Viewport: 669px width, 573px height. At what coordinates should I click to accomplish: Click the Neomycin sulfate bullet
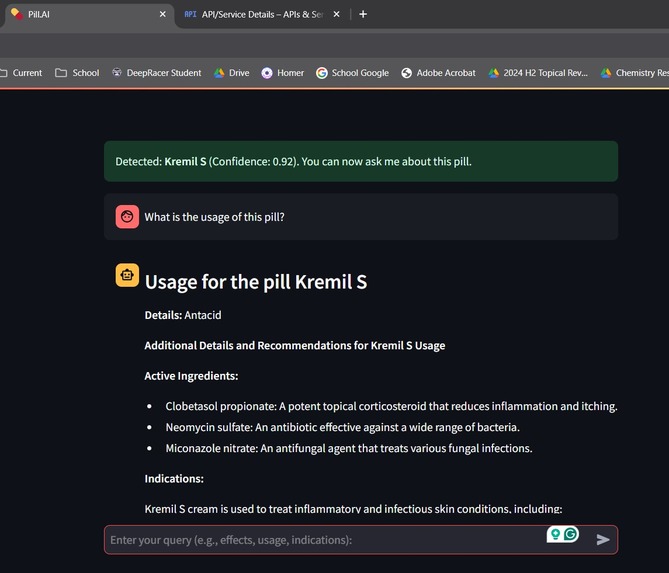pos(343,427)
